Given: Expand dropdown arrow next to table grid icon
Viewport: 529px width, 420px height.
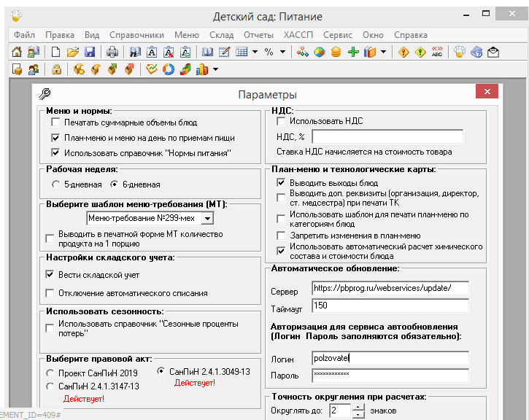Looking at the screenshot, I should coord(255,52).
